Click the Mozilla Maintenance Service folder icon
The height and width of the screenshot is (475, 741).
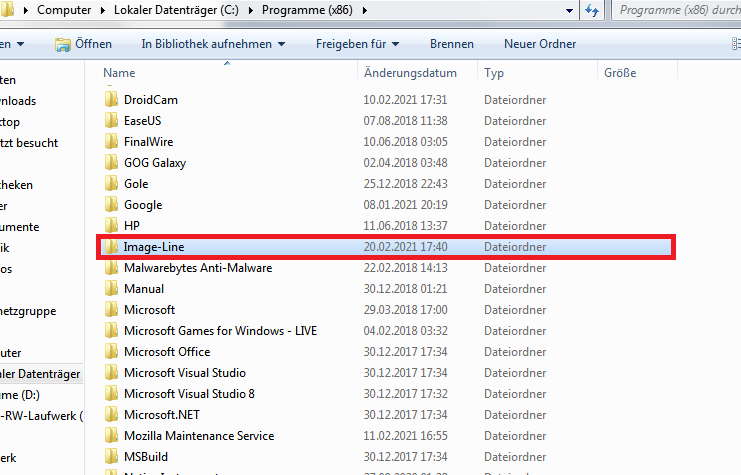tap(111, 435)
